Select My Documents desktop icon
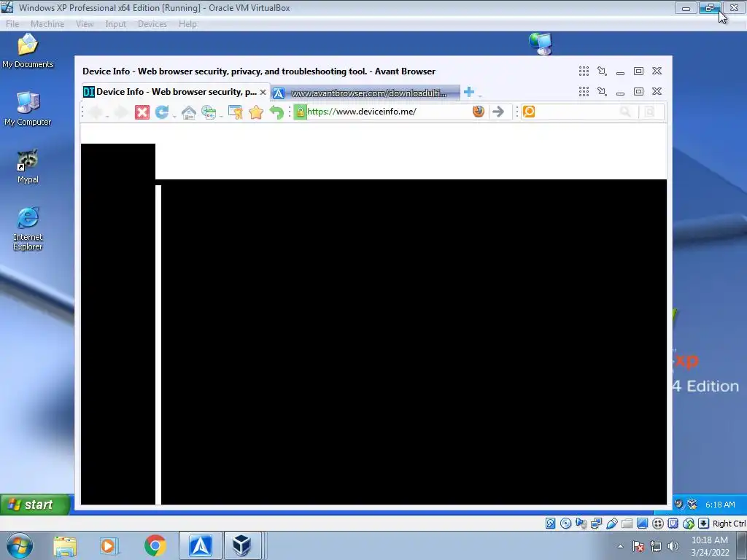The image size is (747, 560). pos(28,50)
